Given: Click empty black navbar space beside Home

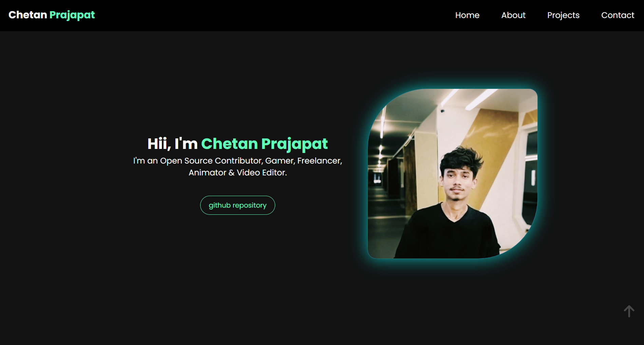Looking at the screenshot, I should [x=271, y=15].
